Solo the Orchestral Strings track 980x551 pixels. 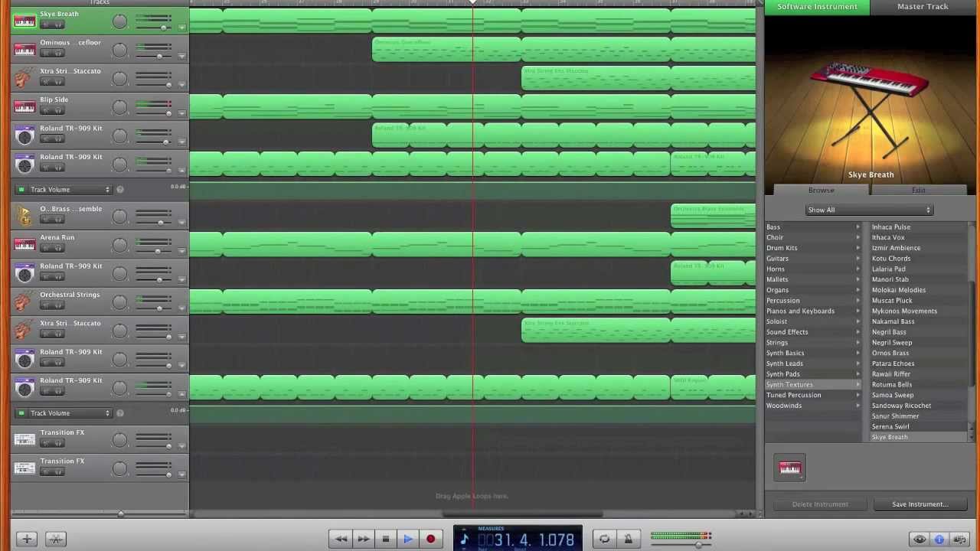(x=58, y=305)
